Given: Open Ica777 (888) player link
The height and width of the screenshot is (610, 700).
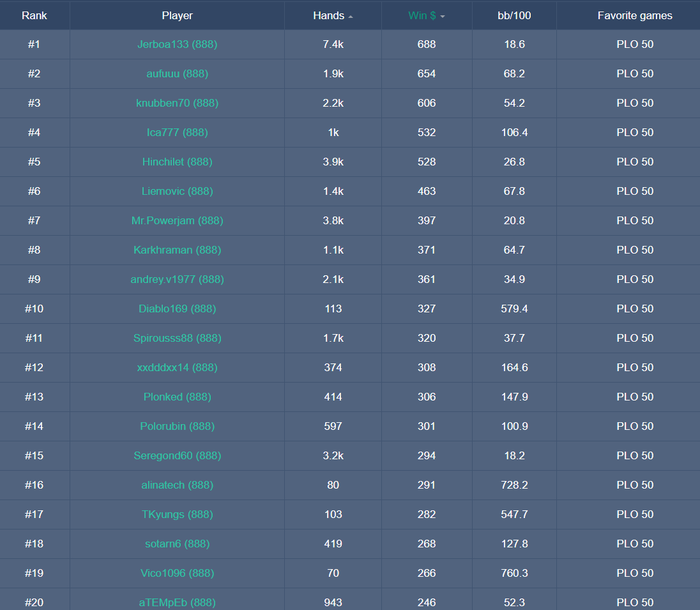Looking at the screenshot, I should click(177, 133).
